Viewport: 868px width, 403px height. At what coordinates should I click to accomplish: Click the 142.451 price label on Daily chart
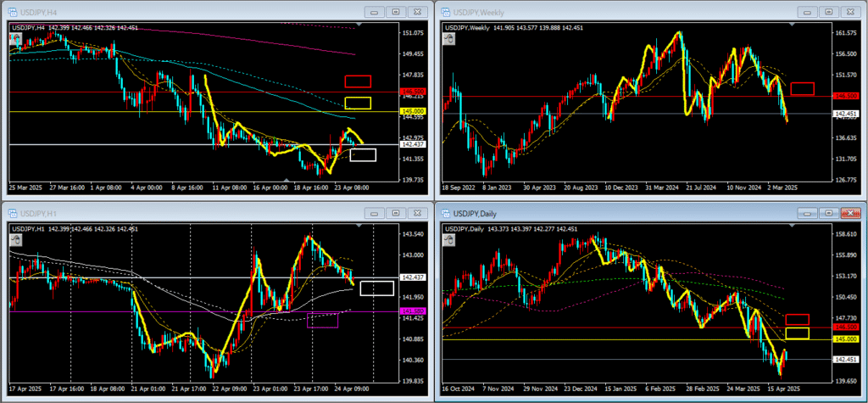[845, 359]
